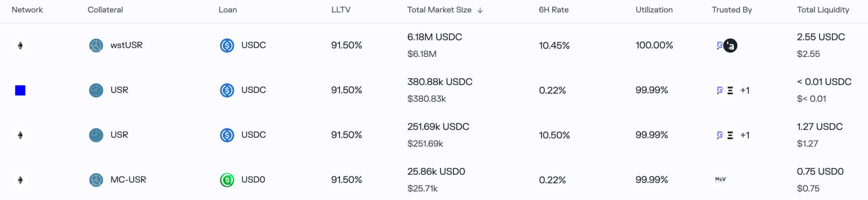The width and height of the screenshot is (868, 200).
Task: Sort by Total Market Size arrow
Action: pyautogui.click(x=480, y=10)
